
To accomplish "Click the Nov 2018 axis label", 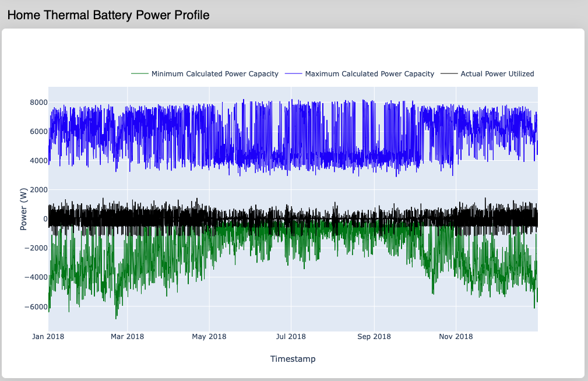I will click(456, 336).
